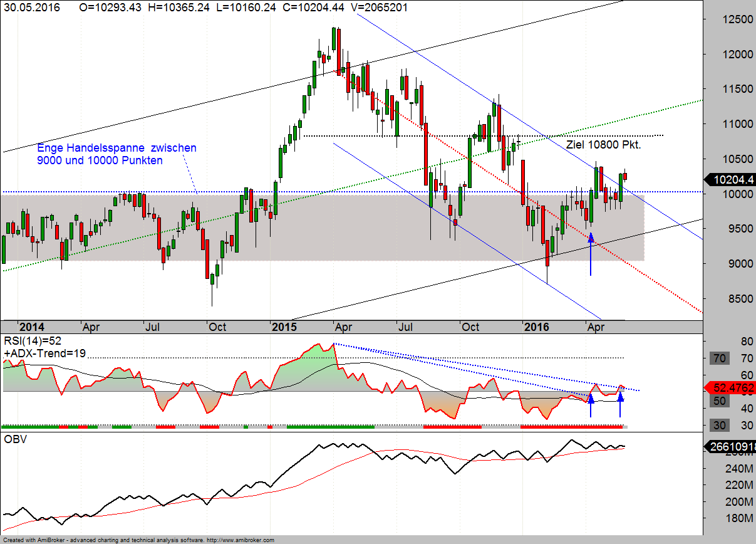Select the OBV panel title label
This screenshot has height=544, width=756.
pyautogui.click(x=15, y=439)
